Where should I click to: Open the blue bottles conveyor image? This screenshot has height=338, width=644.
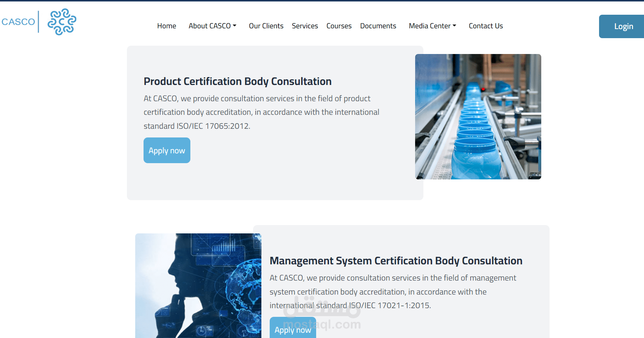point(478,117)
